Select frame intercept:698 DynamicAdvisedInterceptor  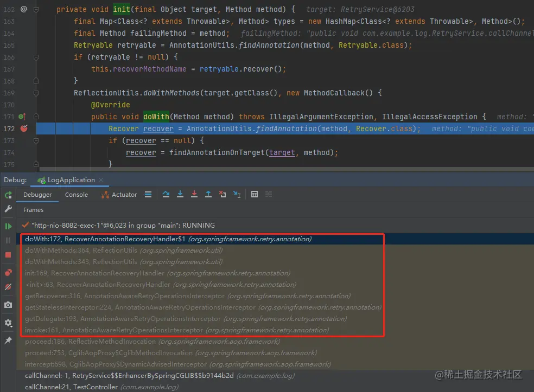click(x=275, y=364)
